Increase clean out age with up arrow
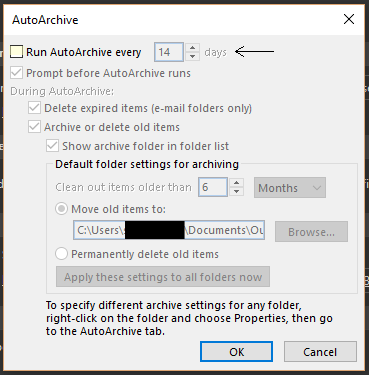Screen dimensions: 369x375 (x=236, y=183)
